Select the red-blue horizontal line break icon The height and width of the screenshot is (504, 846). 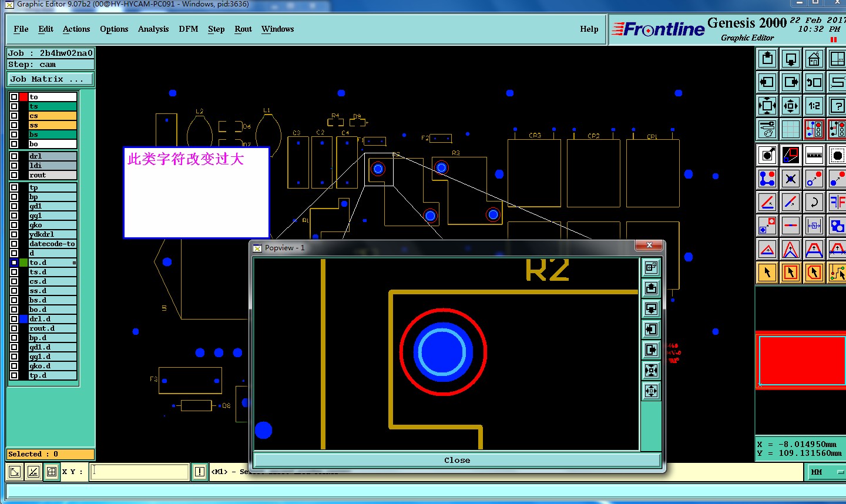(791, 226)
